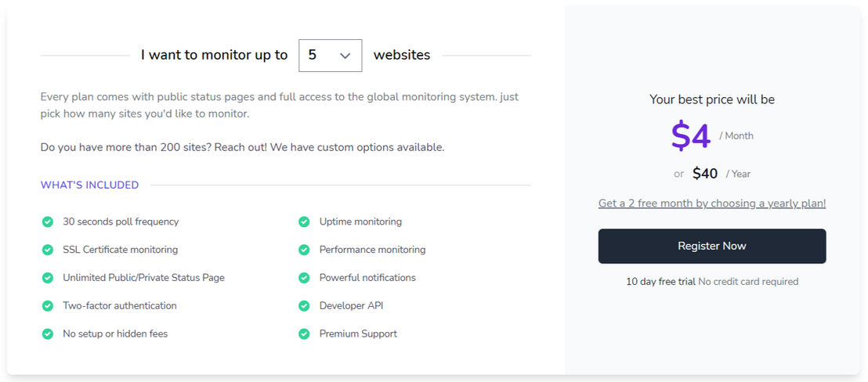Image resolution: width=868 pixels, height=382 pixels.
Task: Select the text Premium Support
Action: pos(358,334)
